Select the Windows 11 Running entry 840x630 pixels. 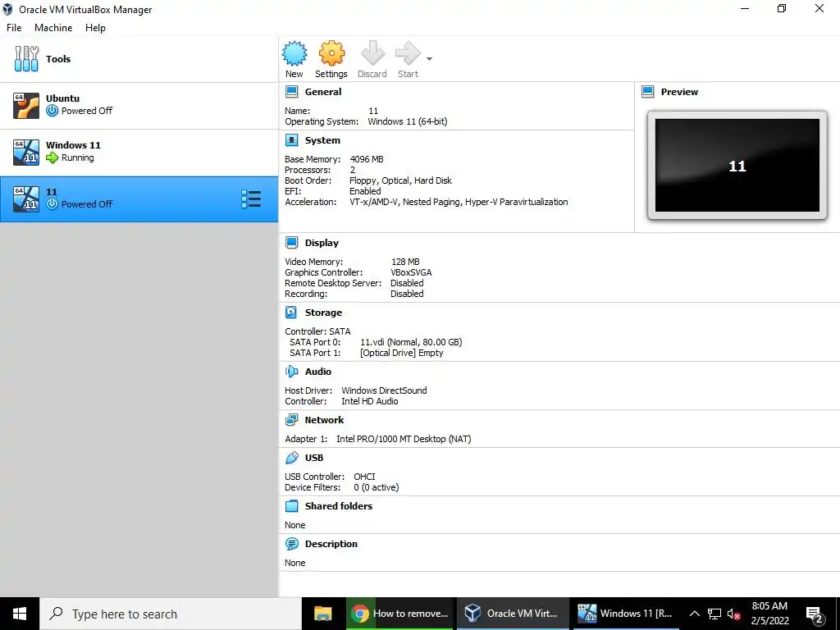139,153
